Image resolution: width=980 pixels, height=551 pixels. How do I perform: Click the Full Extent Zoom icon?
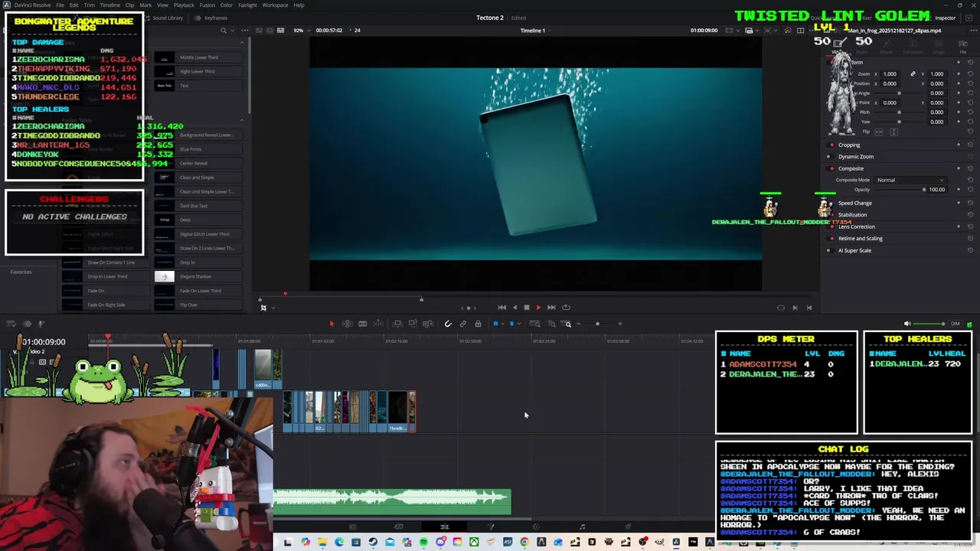coord(535,324)
